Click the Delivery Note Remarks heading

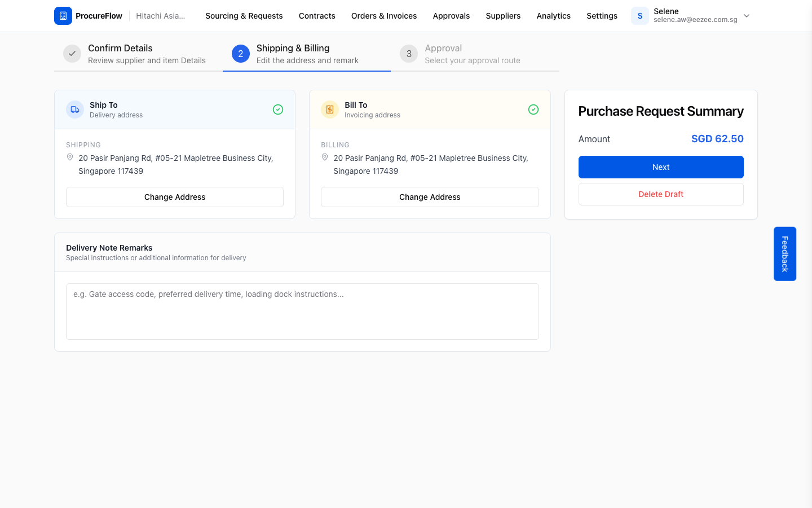point(109,248)
